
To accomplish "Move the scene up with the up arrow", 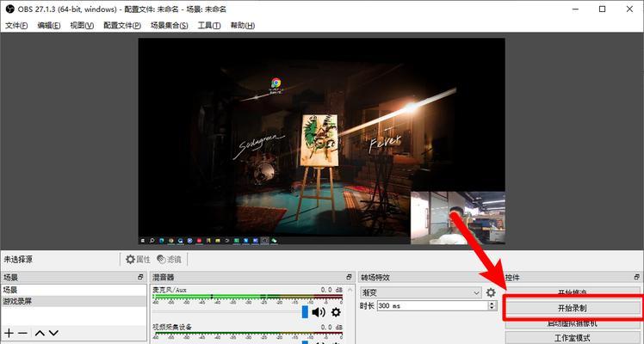I will click(40, 333).
